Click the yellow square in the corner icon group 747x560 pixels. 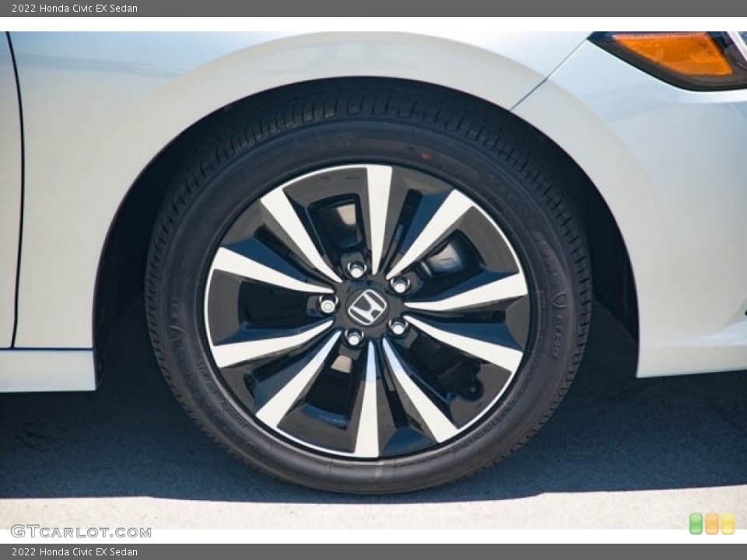728,523
